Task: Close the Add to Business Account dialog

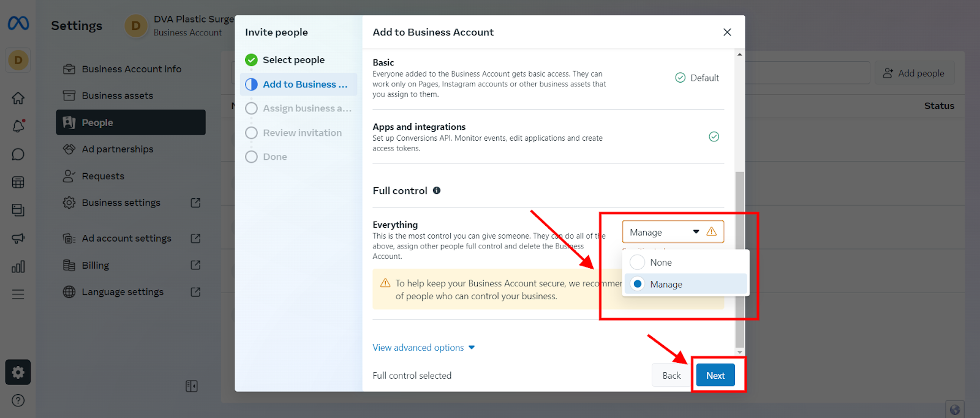Action: 727,32
